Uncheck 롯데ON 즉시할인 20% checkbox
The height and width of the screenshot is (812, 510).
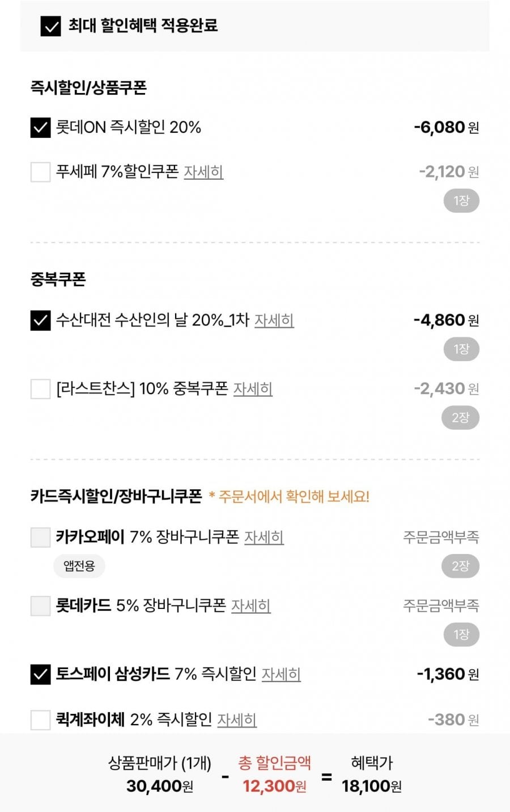[40, 128]
